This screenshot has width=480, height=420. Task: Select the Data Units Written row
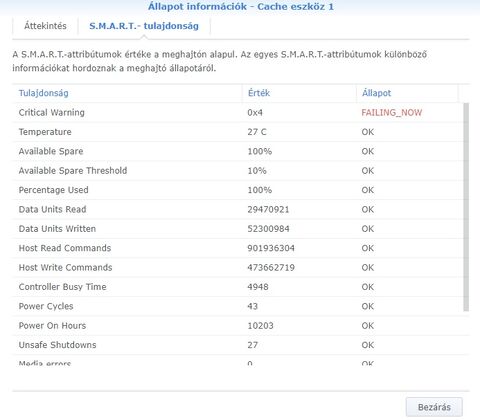click(x=238, y=229)
